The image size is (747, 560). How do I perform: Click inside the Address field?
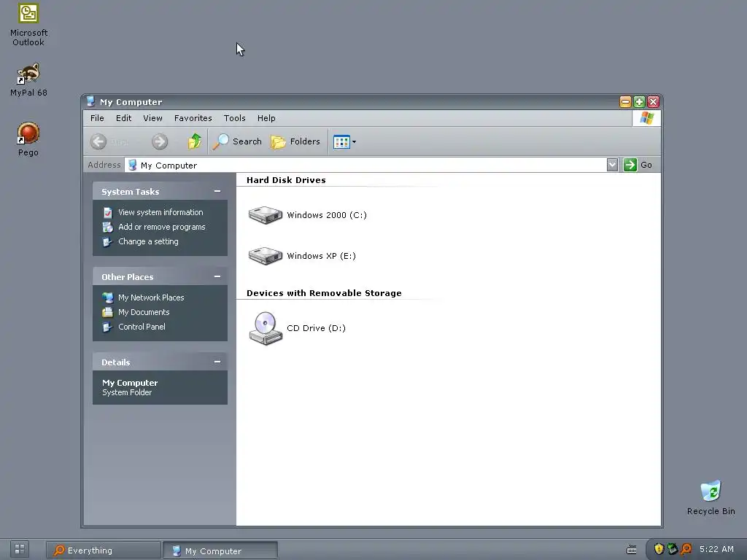365,165
